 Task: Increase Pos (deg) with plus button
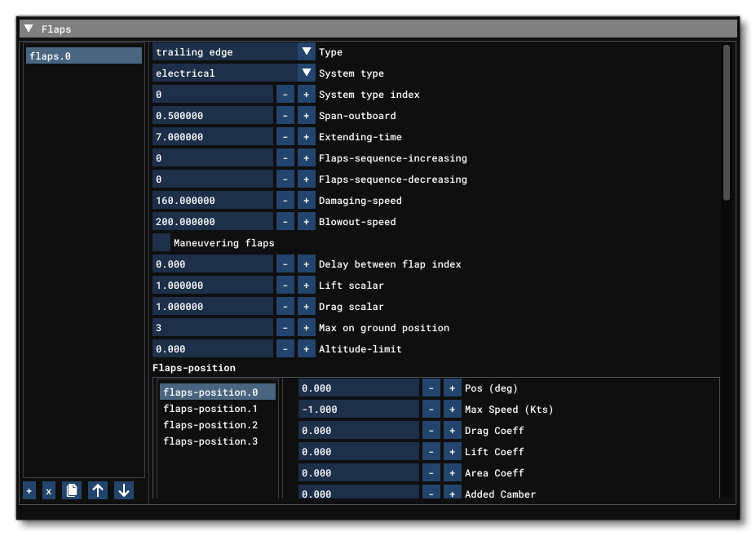(x=452, y=388)
